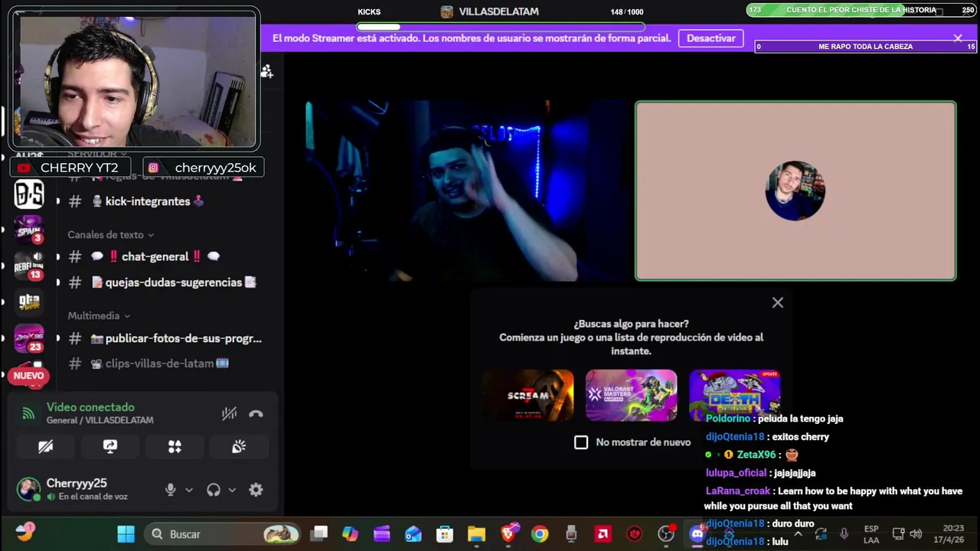The height and width of the screenshot is (551, 980).
Task: Open the members icon beside the webcam overlay
Action: coord(267,71)
